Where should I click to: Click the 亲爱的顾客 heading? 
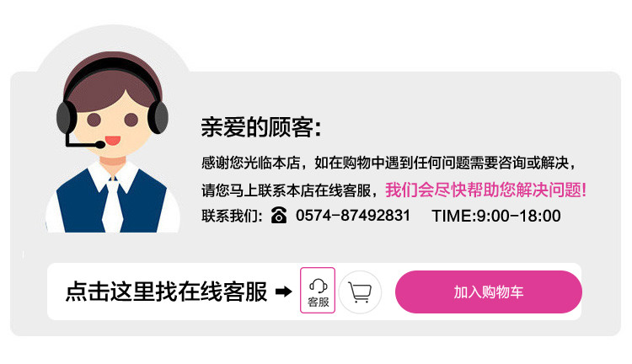point(261,127)
